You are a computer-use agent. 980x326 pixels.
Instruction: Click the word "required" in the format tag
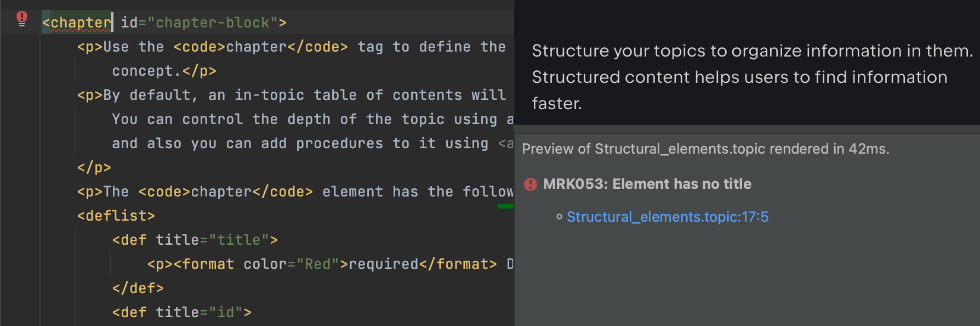[x=384, y=264]
